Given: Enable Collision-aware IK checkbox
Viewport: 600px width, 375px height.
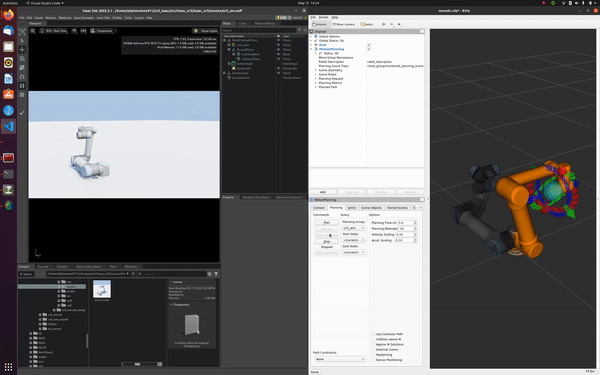Looking at the screenshot, I should pyautogui.click(x=373, y=339).
